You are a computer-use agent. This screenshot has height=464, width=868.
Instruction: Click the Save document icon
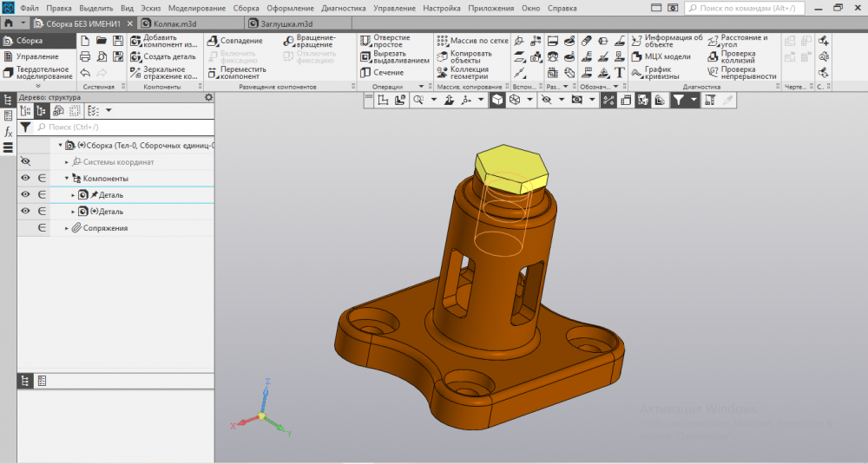tap(117, 41)
